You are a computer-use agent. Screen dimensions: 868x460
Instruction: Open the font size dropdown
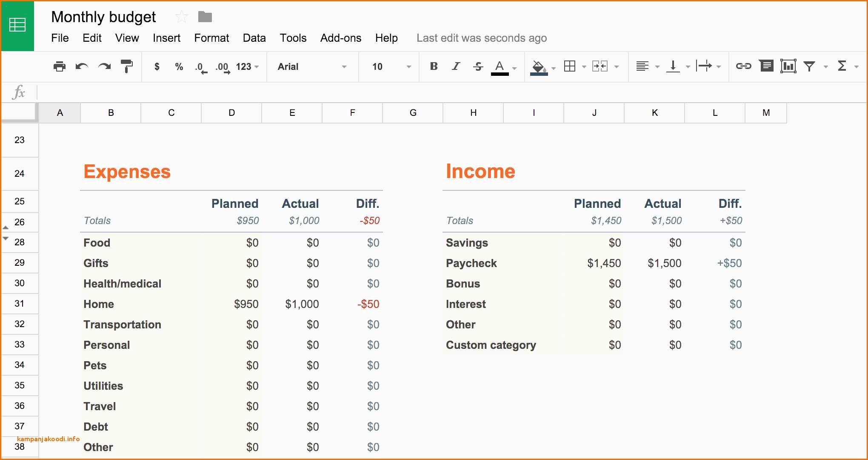[x=388, y=66]
